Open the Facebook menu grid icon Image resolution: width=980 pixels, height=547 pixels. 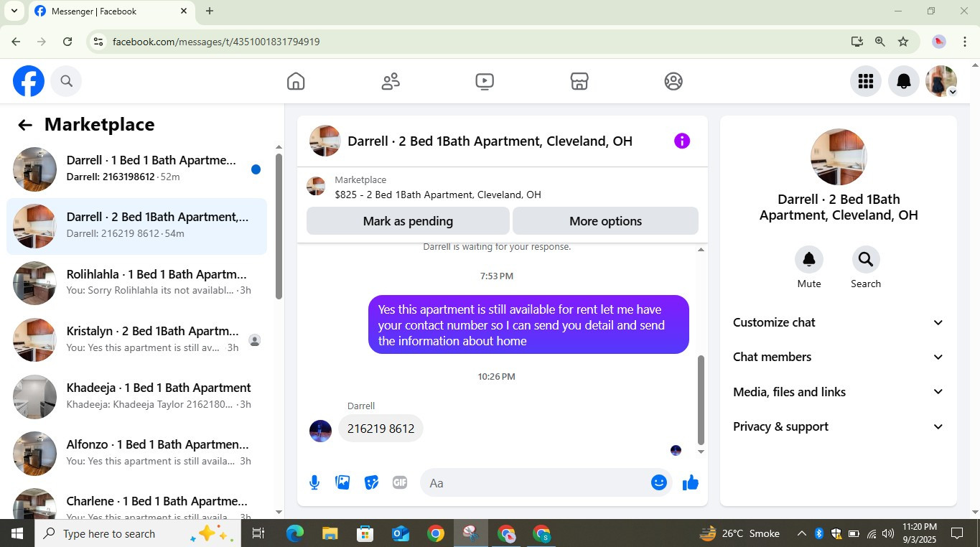(866, 81)
